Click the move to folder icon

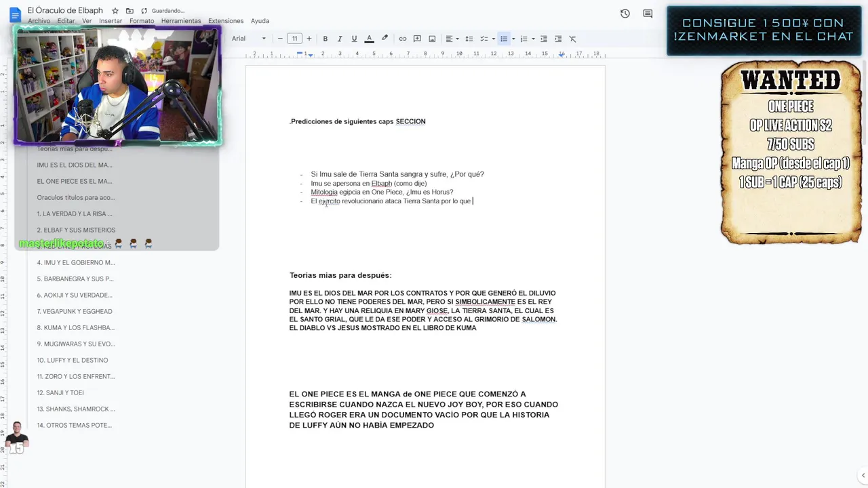click(x=130, y=11)
